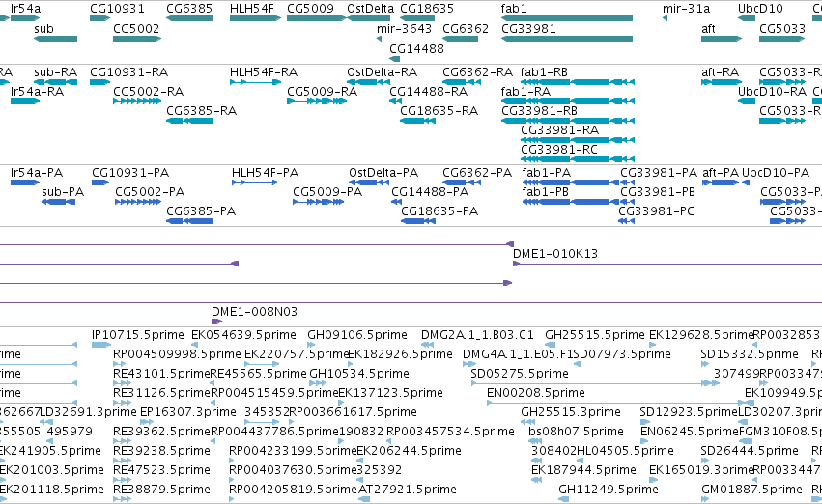822x504 pixels.
Task: Click the CG18635-RA transcript label
Action: 439,111
